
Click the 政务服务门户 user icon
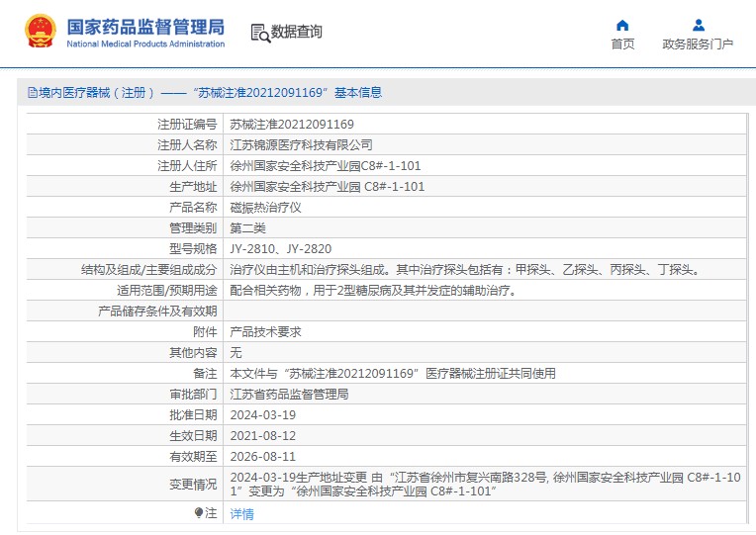(x=698, y=25)
